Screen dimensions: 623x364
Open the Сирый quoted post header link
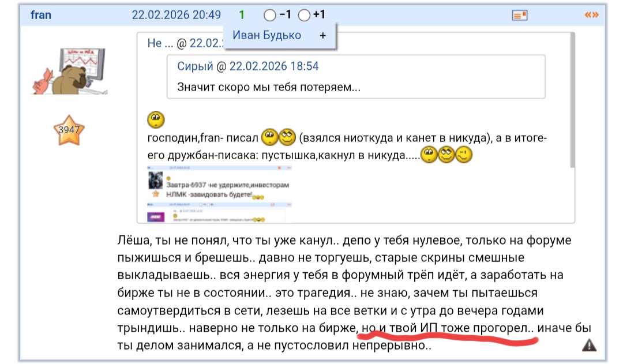pos(247,66)
